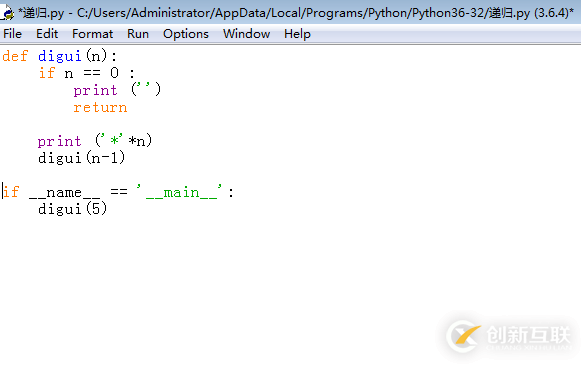The height and width of the screenshot is (365, 581).
Task: Place cursor in 'if n == 0 :' line
Action: [x=87, y=73]
